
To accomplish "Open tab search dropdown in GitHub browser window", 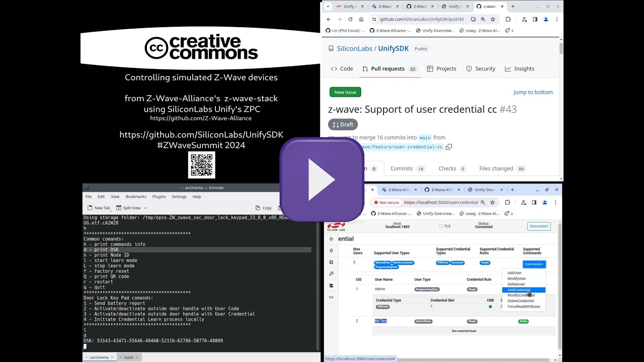I will pos(328,7).
